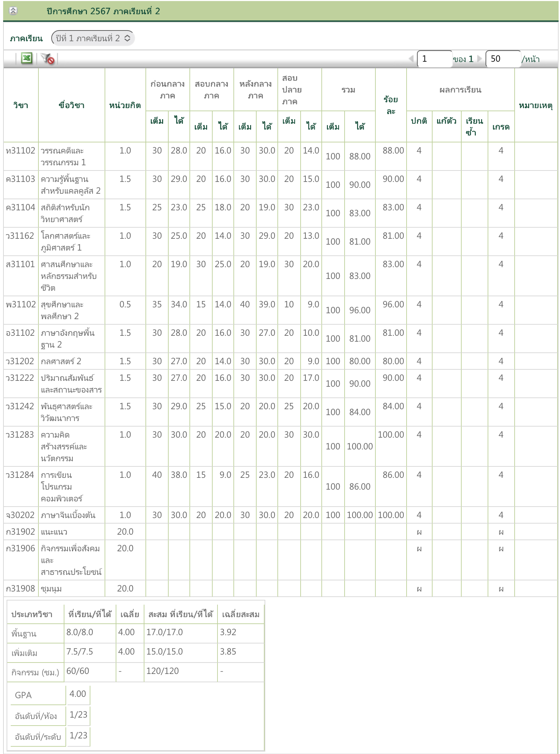Image resolution: width=560 pixels, height=754 pixels.
Task: Click subject name แนะแนว
Action: coord(54,532)
